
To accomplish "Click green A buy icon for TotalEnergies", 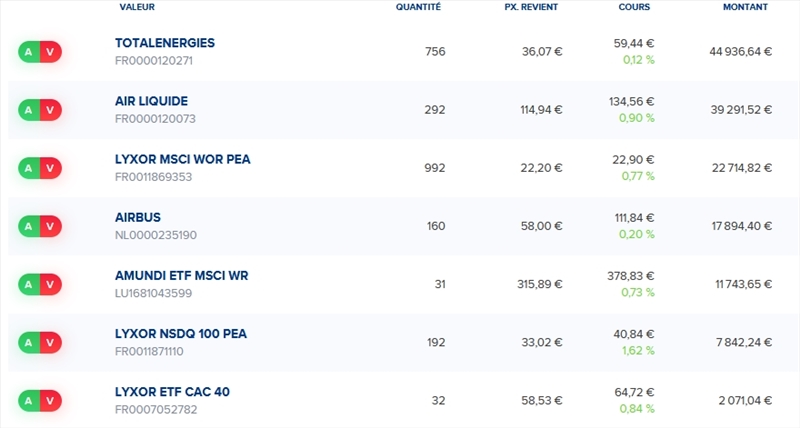I will (x=29, y=52).
